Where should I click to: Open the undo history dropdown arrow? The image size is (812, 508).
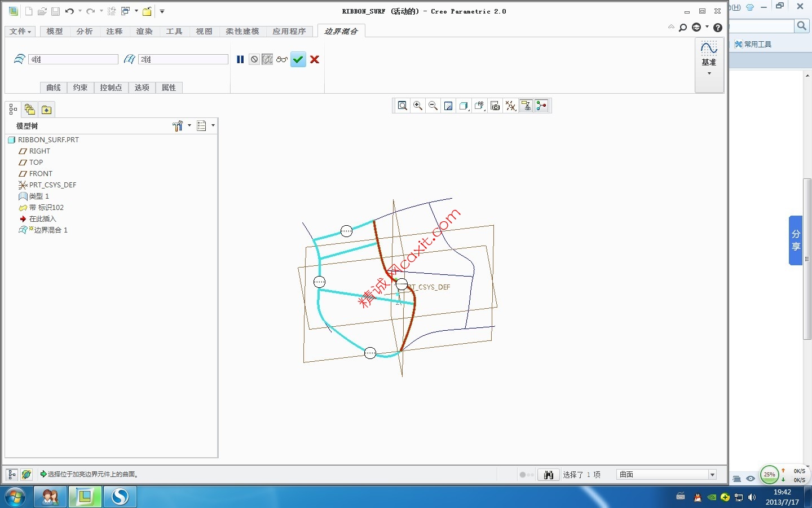coord(80,11)
